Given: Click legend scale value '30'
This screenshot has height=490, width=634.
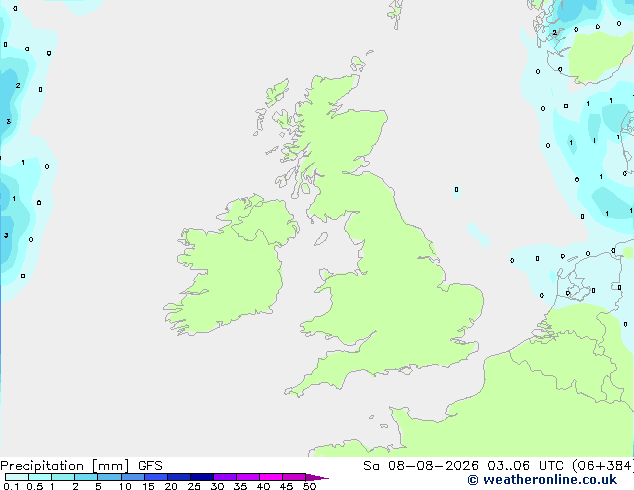Looking at the screenshot, I should [217, 486].
